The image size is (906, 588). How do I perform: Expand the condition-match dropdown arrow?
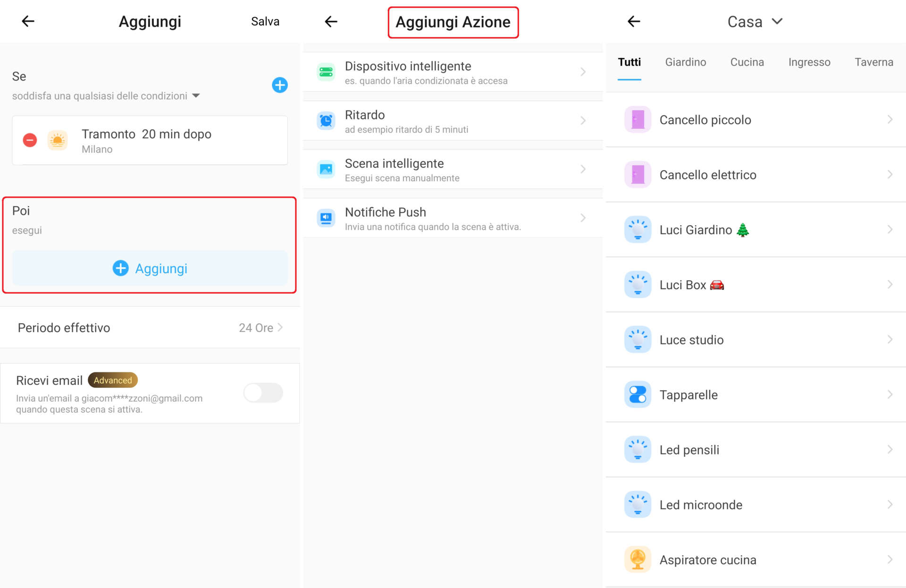click(196, 96)
